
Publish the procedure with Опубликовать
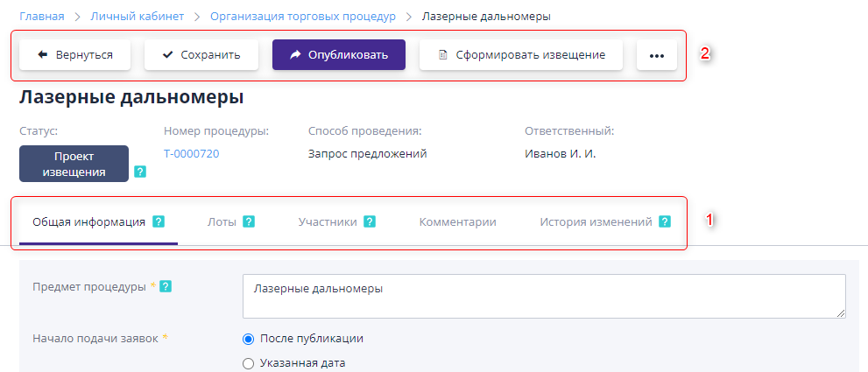point(338,54)
